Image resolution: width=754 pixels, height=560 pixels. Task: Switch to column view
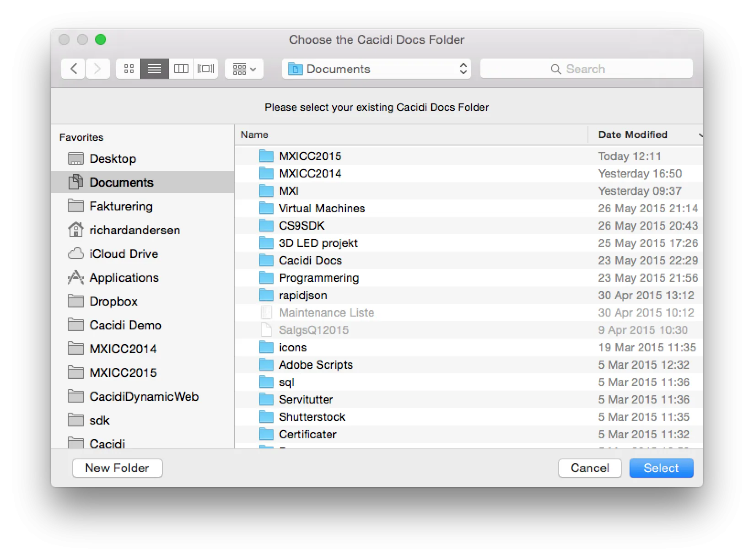click(x=181, y=69)
